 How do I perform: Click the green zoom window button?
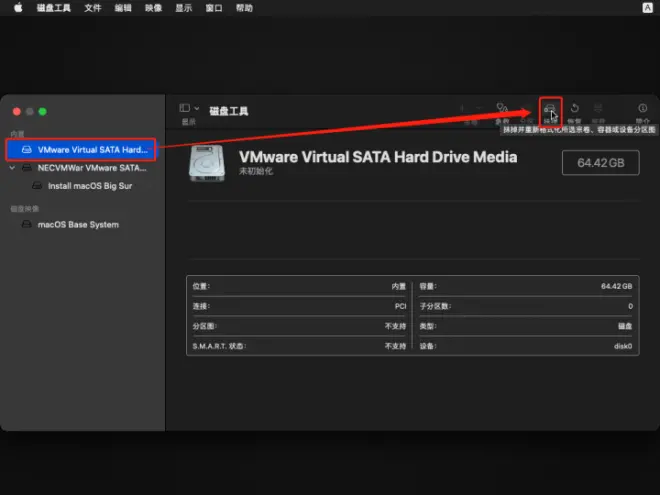click(x=43, y=112)
